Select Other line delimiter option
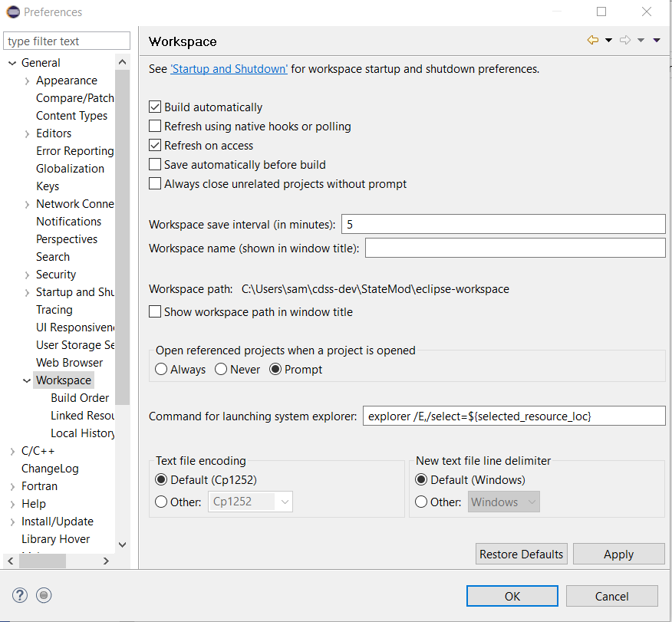 pyautogui.click(x=421, y=502)
